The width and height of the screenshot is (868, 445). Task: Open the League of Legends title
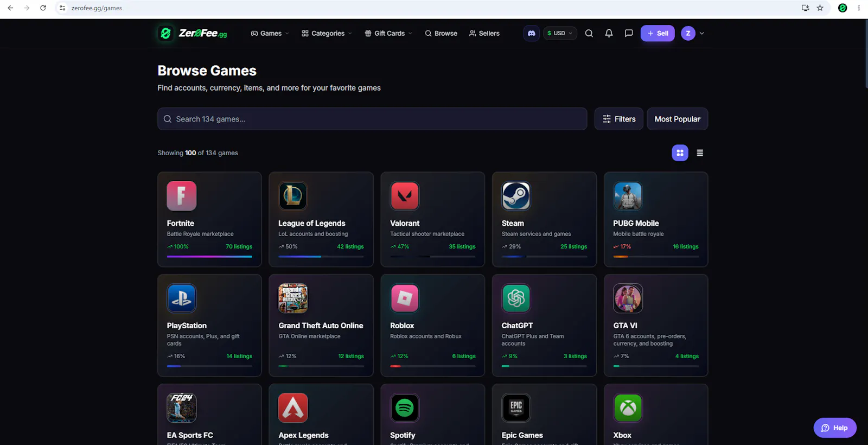[312, 223]
